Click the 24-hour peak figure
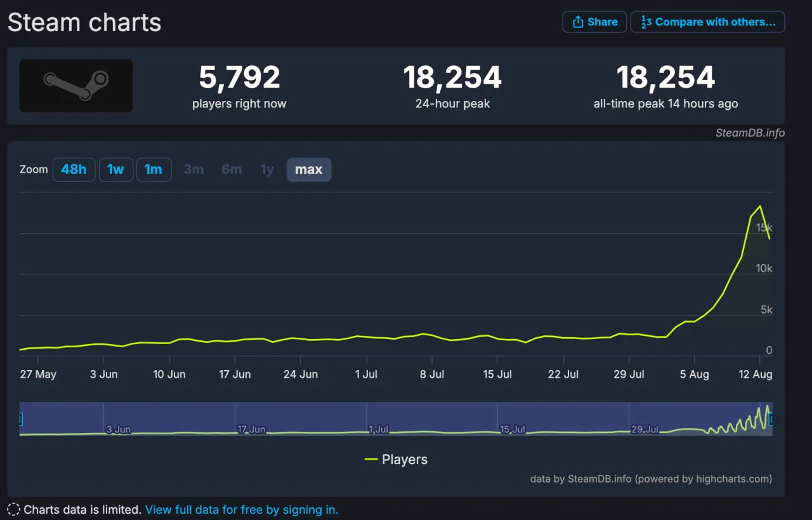Viewport: 812px width, 520px height. click(x=452, y=77)
